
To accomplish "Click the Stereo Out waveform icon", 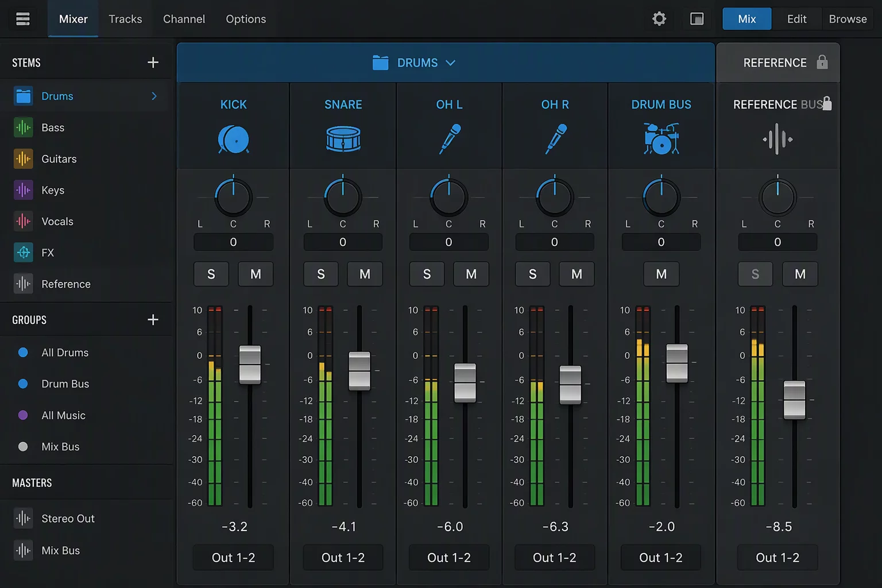I will [x=24, y=519].
